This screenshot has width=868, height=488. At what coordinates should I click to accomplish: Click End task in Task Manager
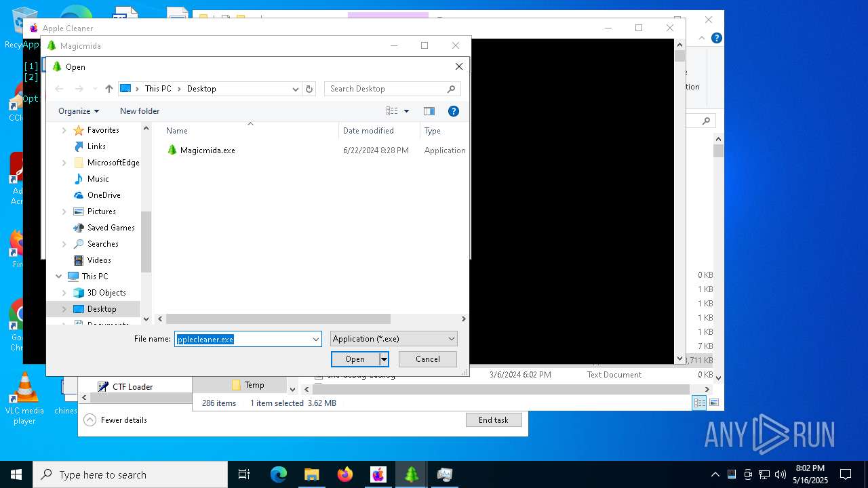coord(494,420)
